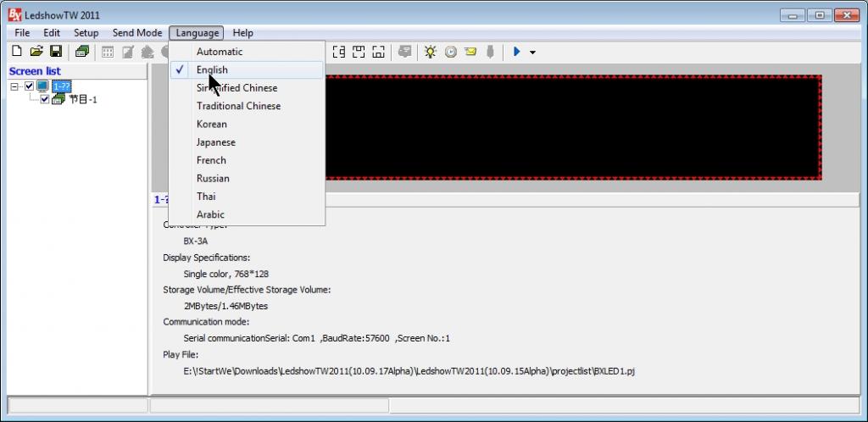Switch language to Japanese
Screen dimensions: 868x422
[247, 142]
